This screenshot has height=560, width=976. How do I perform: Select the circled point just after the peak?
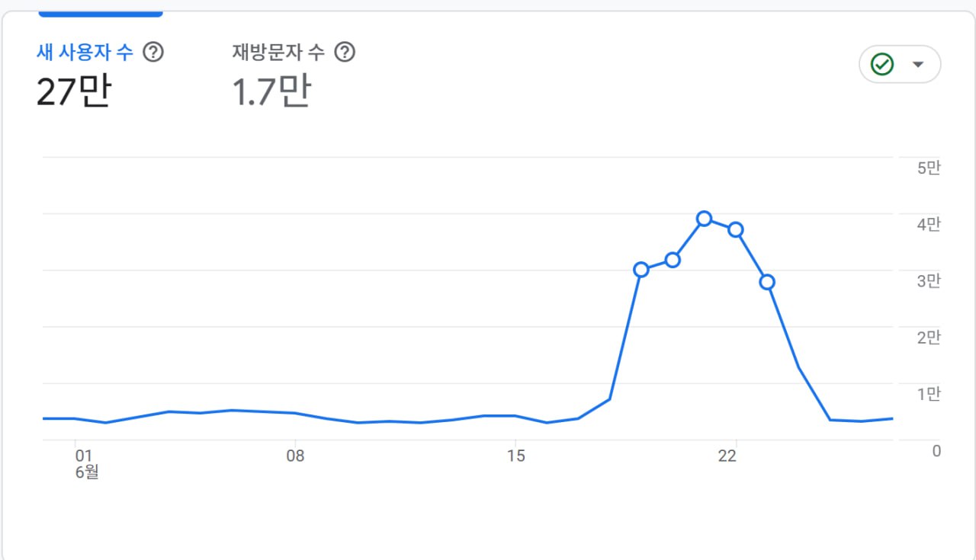pyautogui.click(x=736, y=229)
